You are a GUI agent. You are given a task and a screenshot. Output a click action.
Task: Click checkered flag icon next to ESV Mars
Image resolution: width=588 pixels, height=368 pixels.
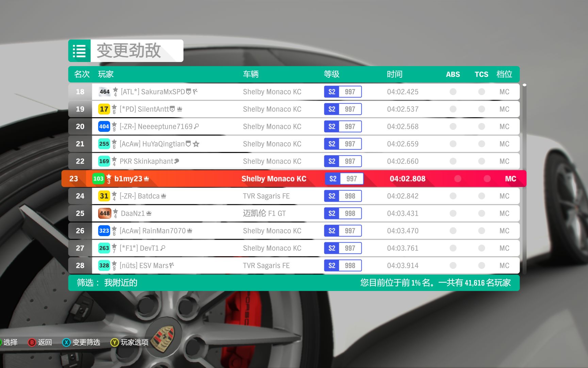pos(172,265)
